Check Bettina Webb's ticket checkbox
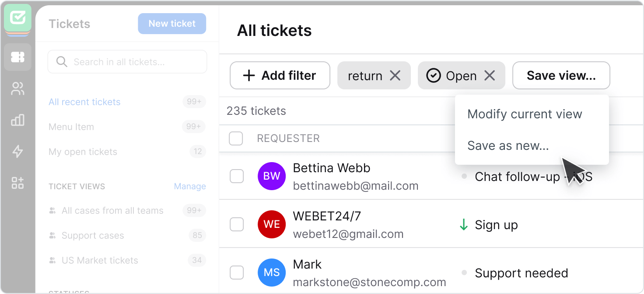Viewport: 644px width, 294px height. pyautogui.click(x=237, y=176)
